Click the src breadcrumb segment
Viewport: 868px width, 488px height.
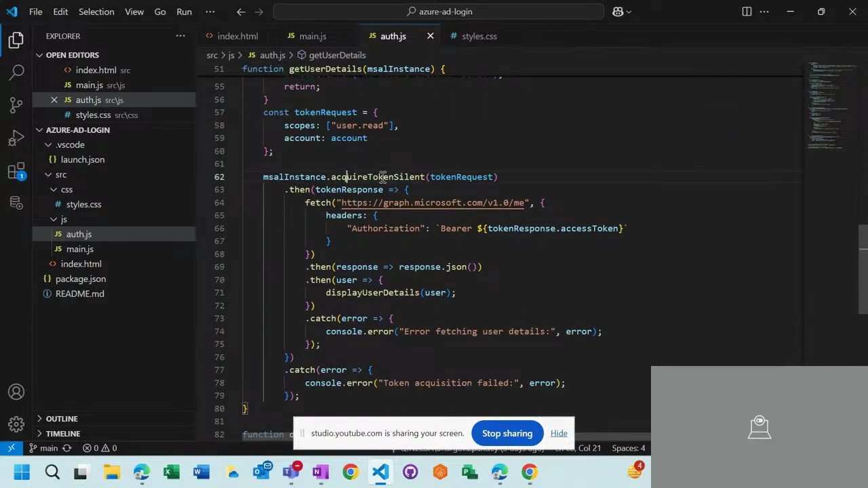click(212, 55)
